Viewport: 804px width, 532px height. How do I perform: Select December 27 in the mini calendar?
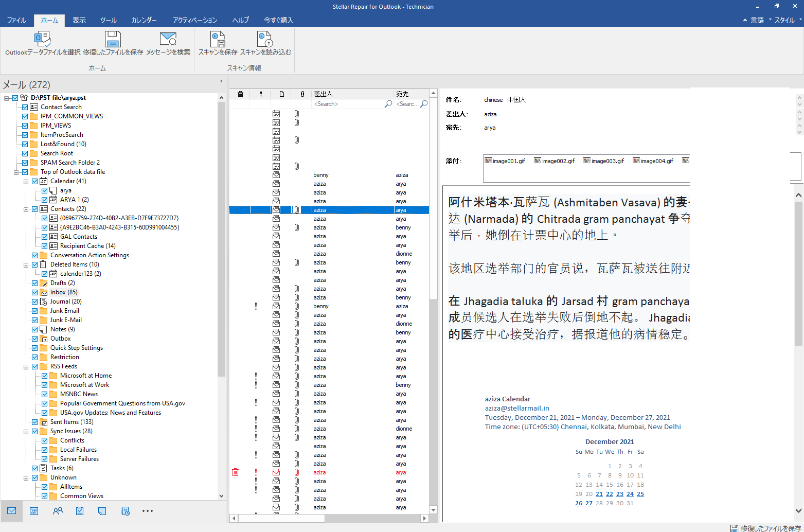coord(589,503)
